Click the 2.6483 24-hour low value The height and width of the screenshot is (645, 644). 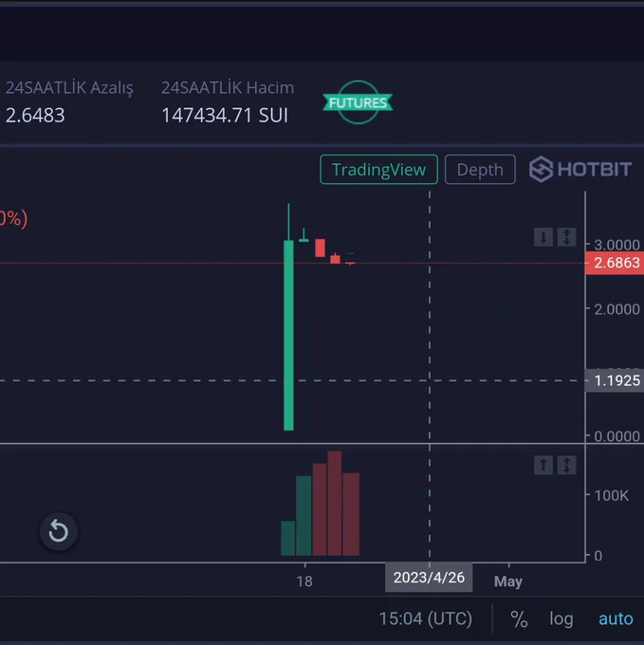point(35,115)
